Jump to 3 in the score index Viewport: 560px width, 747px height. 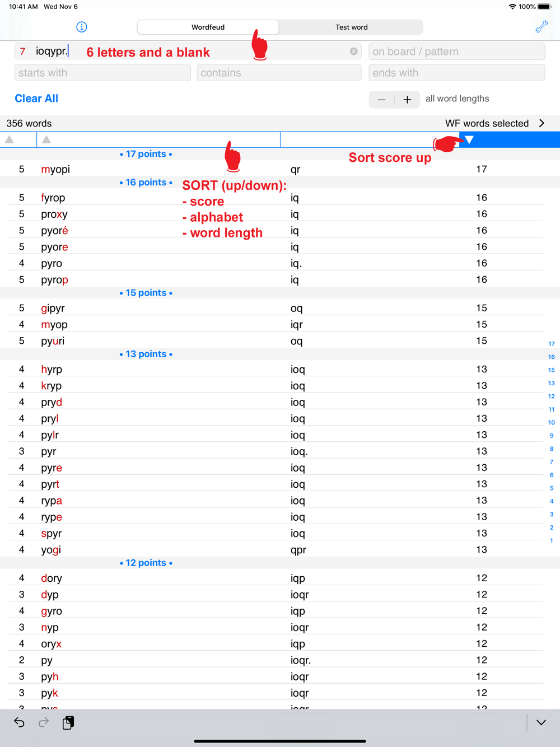coord(552,514)
